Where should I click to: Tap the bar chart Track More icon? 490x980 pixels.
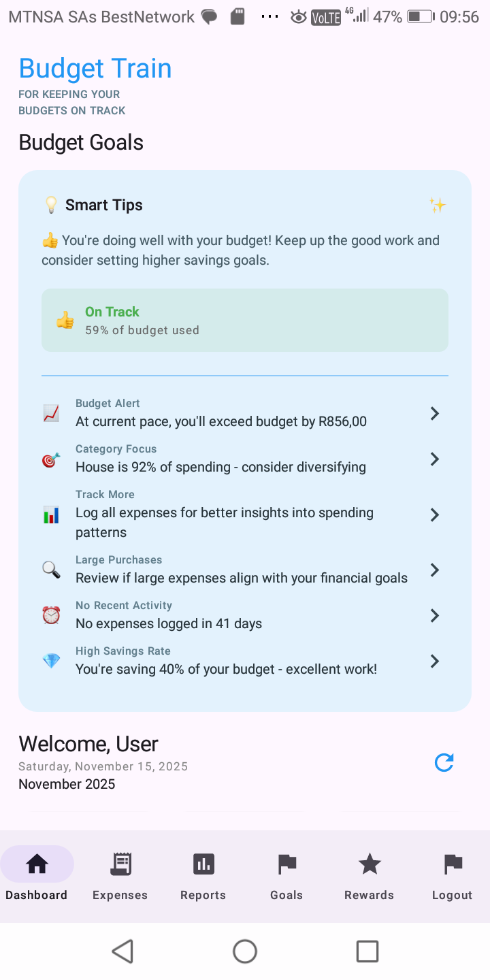[x=51, y=515]
